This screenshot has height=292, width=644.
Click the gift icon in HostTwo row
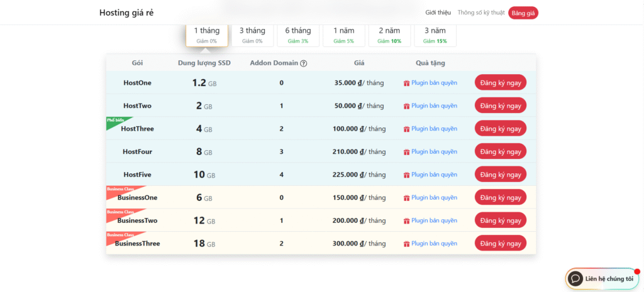pyautogui.click(x=406, y=106)
